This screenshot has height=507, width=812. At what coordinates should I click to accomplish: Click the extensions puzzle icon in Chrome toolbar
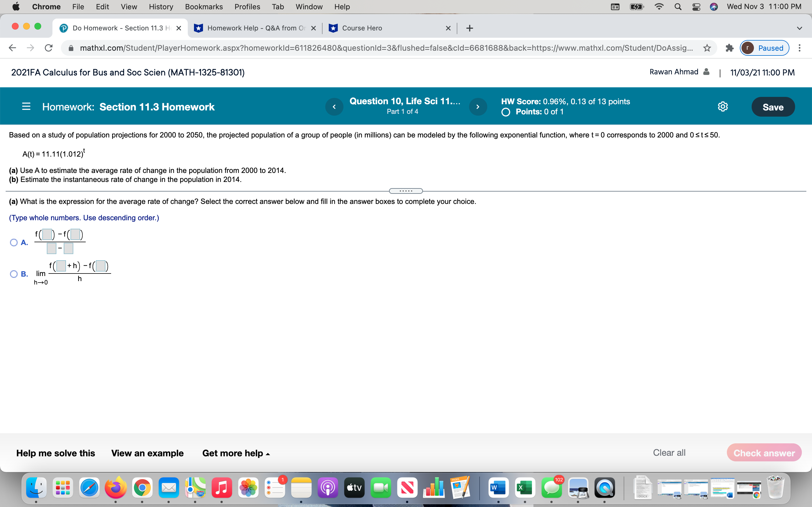(x=729, y=48)
